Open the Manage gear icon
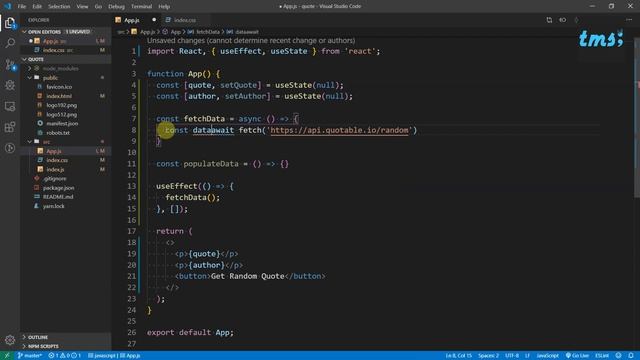Screen dimensions: 640x360 pos(10,340)
